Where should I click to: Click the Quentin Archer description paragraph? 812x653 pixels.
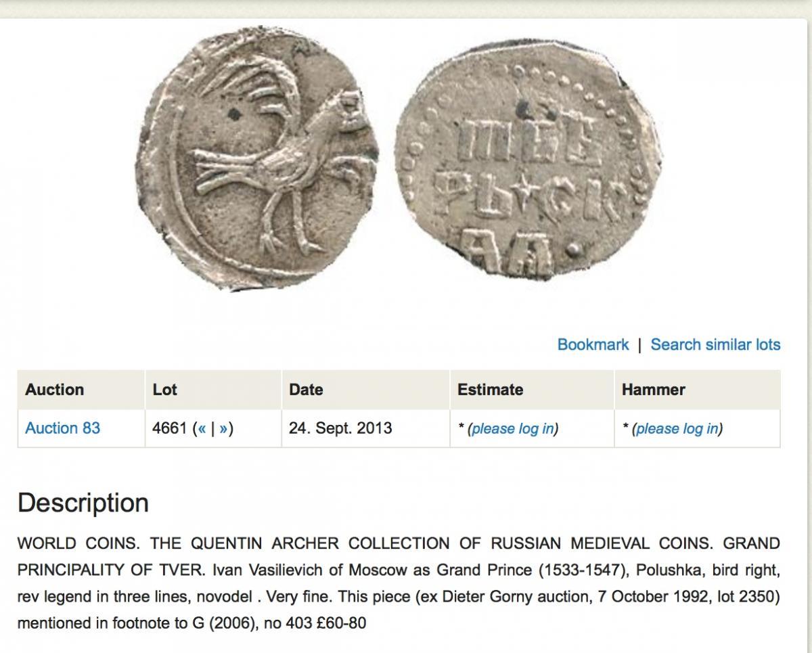point(399,583)
